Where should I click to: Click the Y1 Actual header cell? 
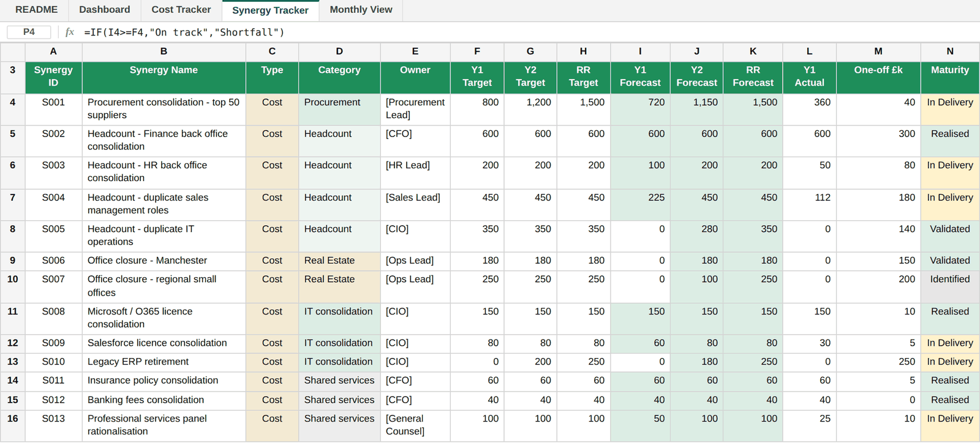click(x=809, y=77)
